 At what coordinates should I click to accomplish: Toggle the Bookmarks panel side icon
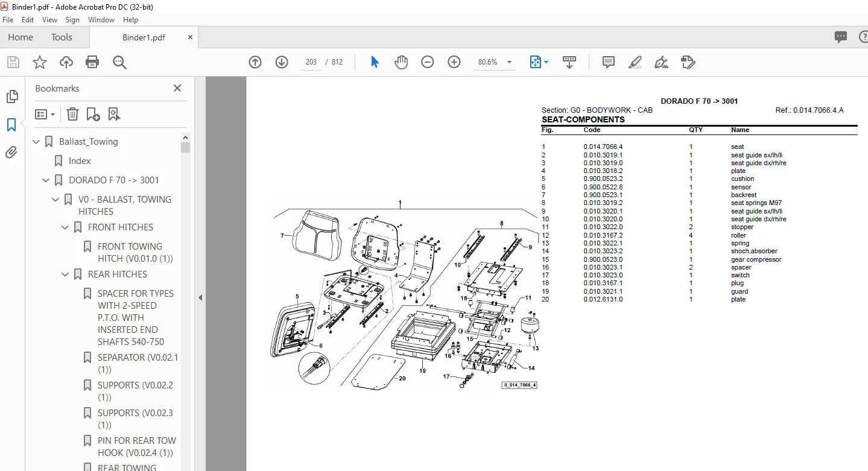click(x=11, y=125)
